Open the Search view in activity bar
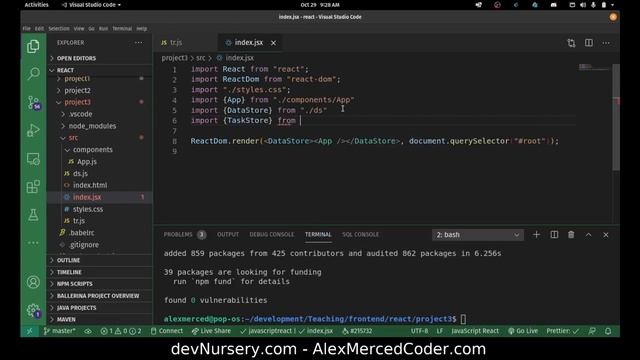Image resolution: width=640 pixels, height=360 pixels. 33,74
